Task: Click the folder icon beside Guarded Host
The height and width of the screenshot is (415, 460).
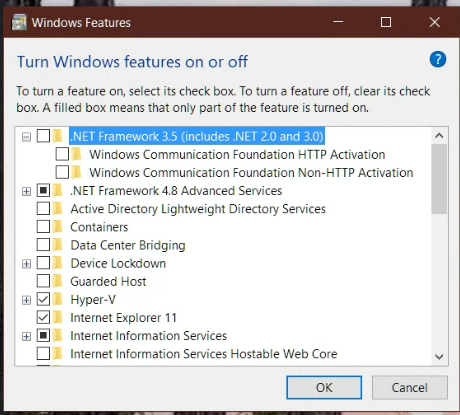Action: [58, 281]
